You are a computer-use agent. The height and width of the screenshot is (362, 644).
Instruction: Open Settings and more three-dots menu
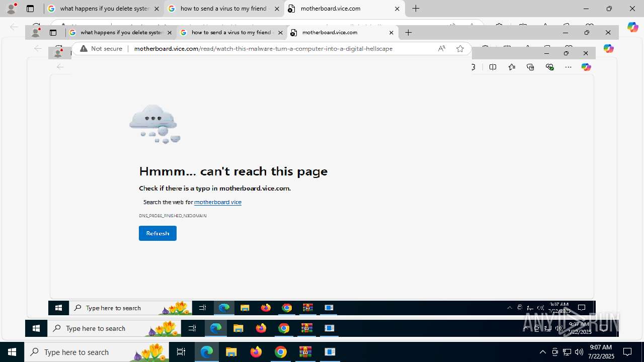[x=568, y=67]
